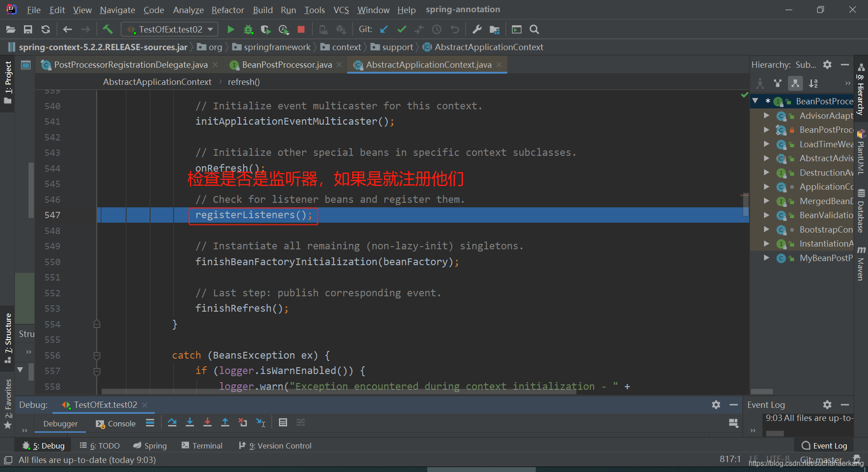868x472 pixels.
Task: Click line number 547 in gutter
Action: coord(52,215)
